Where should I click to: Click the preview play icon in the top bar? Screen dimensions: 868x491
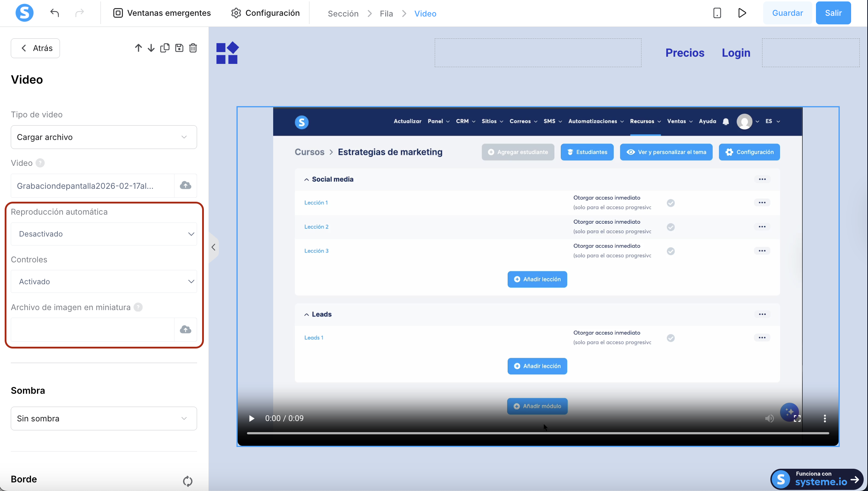pos(742,13)
